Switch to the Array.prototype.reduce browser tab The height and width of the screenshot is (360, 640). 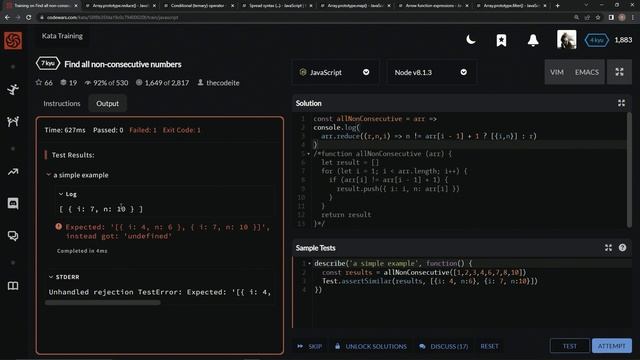click(120, 6)
